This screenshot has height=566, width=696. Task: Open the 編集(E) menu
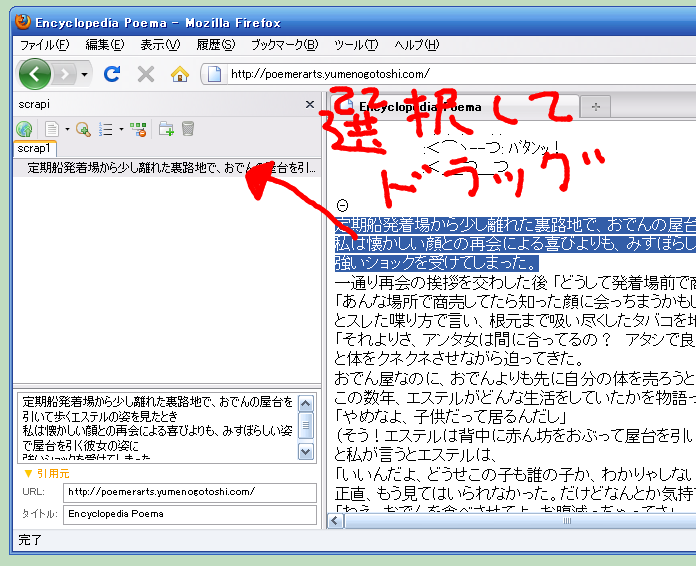click(105, 45)
